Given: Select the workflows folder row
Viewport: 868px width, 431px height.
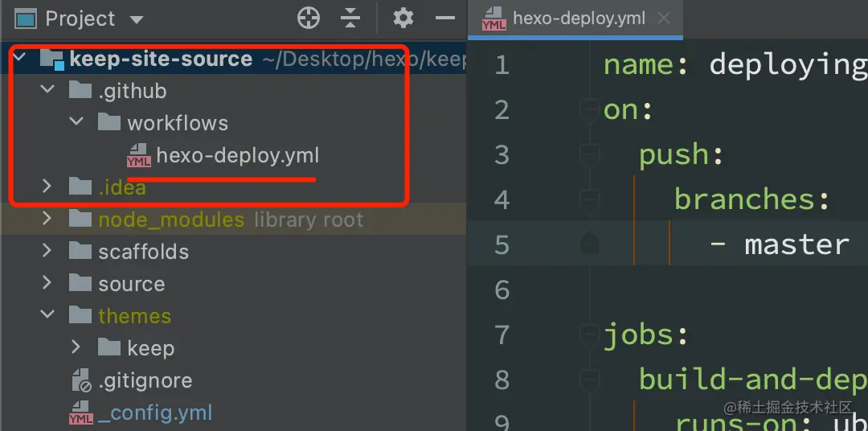Looking at the screenshot, I should (233, 123).
